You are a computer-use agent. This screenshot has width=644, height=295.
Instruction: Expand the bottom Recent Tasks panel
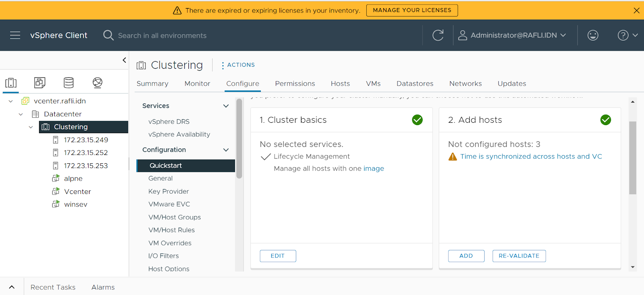click(12, 287)
